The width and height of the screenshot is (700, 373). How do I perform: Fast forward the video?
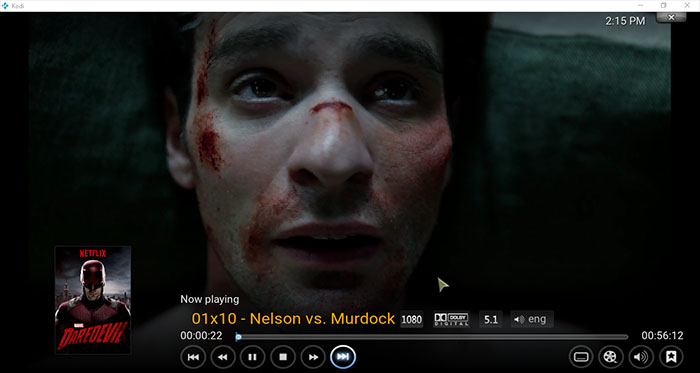pos(313,357)
